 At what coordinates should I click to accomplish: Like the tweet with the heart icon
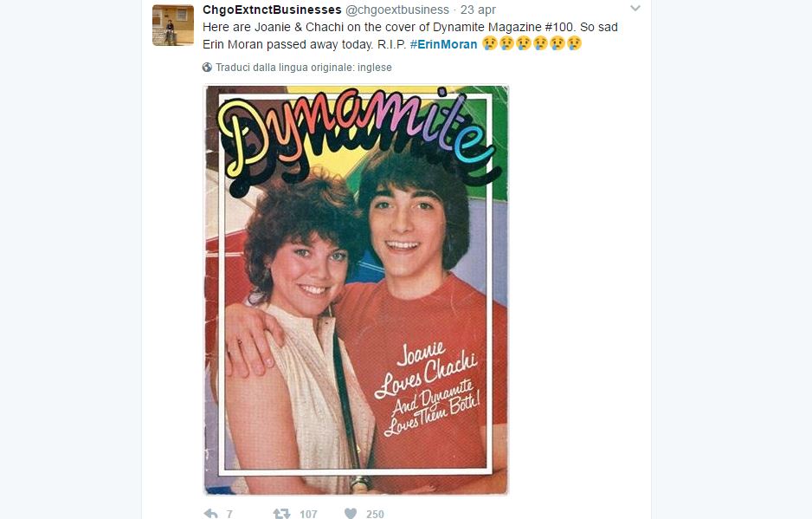pos(350,514)
